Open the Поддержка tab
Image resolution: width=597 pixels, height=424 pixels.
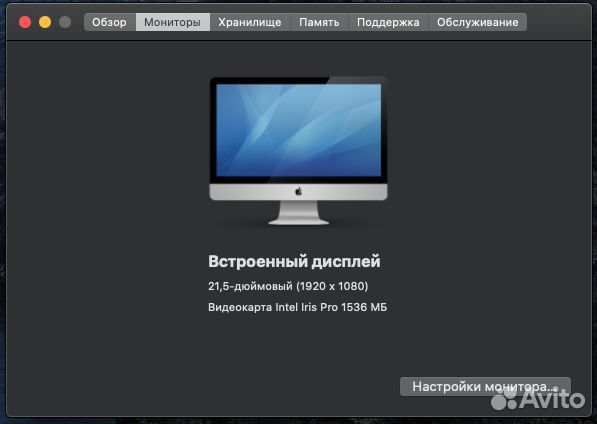point(388,22)
